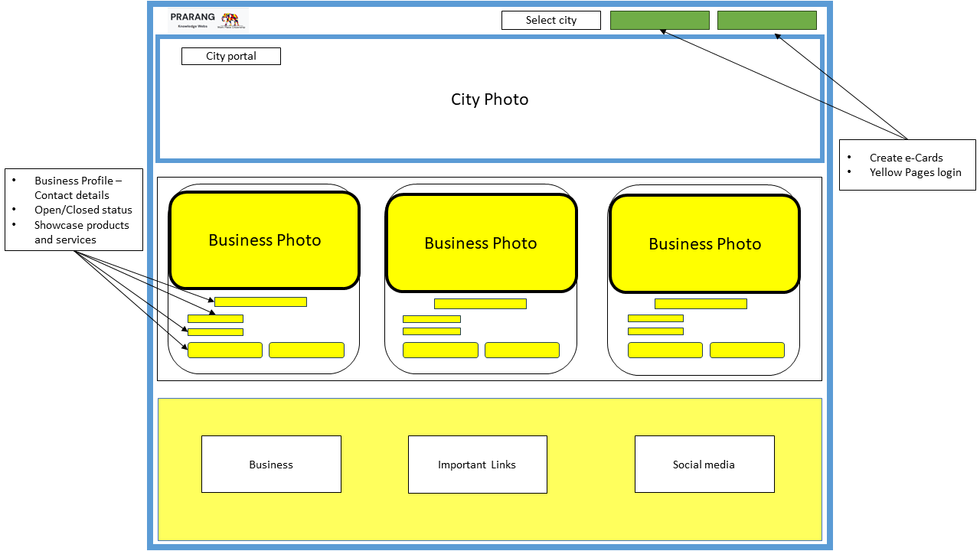980x551 pixels.
Task: Open the Select city dropdown
Action: coord(550,20)
